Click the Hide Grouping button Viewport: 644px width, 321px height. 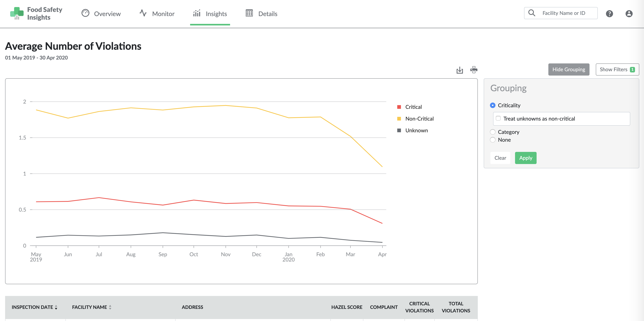pos(569,69)
